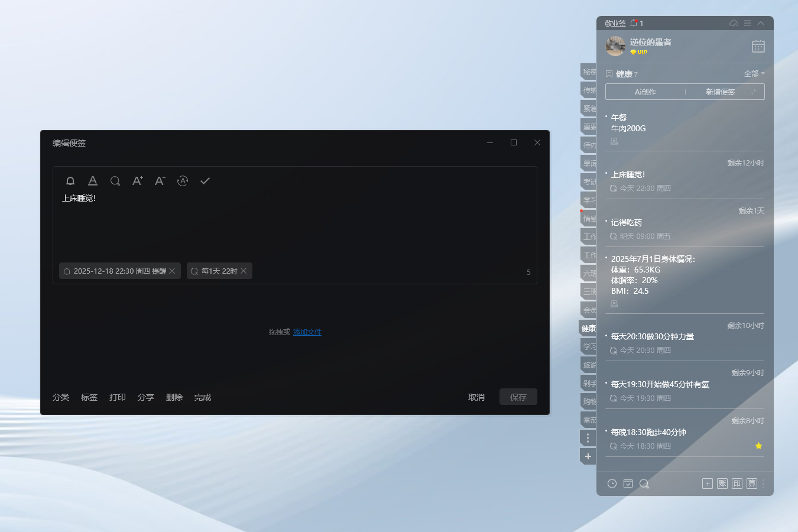
Task: Open the 算 calculator icon in the bottom bar
Action: click(751, 484)
